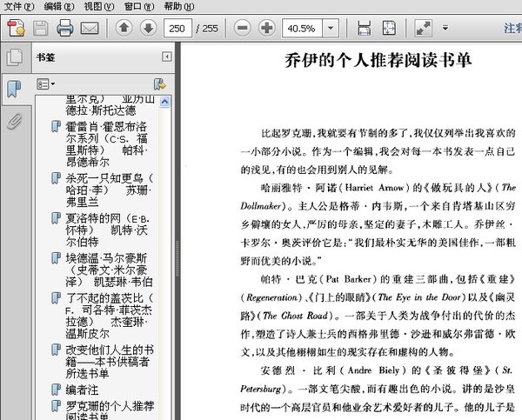This screenshot has width=522, height=420.
Task: Click bookmark icon beside 杀死一只知更鸟
Action: tap(56, 178)
